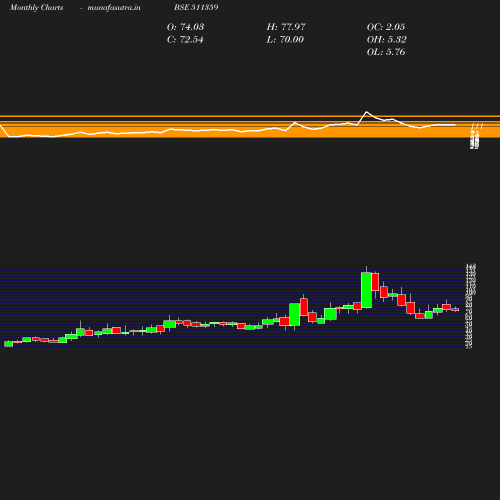Select the close value 'C: 72.54'
The width and height of the screenshot is (500, 500).
[x=185, y=40]
